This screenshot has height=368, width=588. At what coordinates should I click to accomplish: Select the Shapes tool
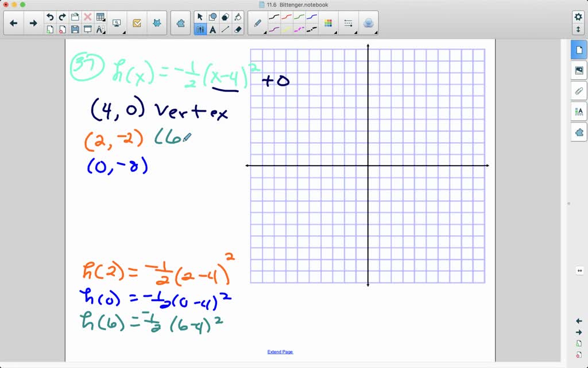(x=212, y=16)
